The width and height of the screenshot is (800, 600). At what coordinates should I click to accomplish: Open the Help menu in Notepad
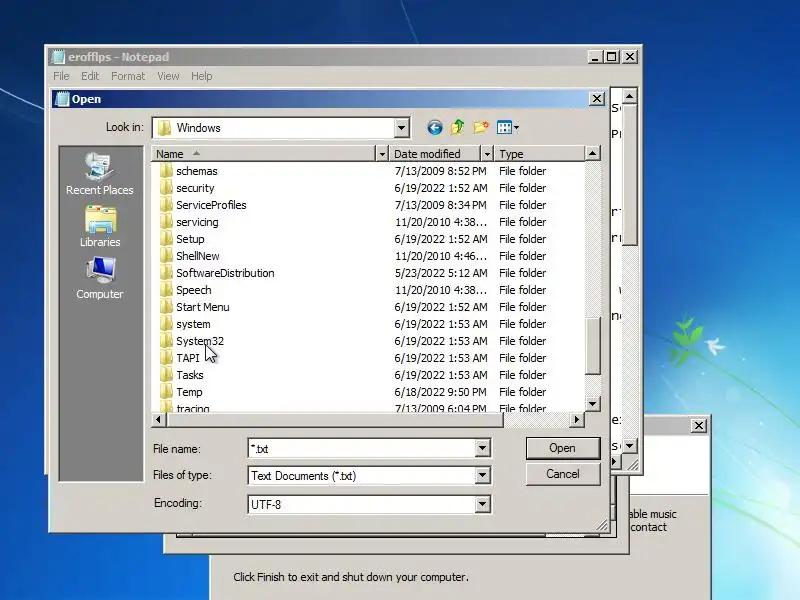pos(202,76)
